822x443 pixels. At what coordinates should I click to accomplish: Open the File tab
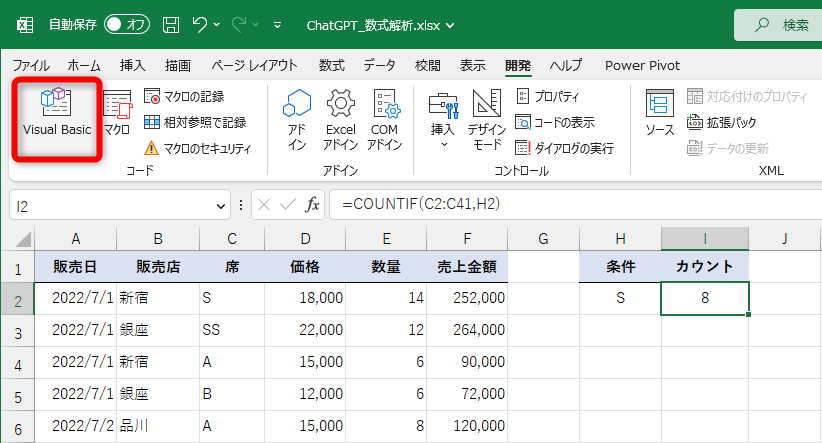[31, 66]
